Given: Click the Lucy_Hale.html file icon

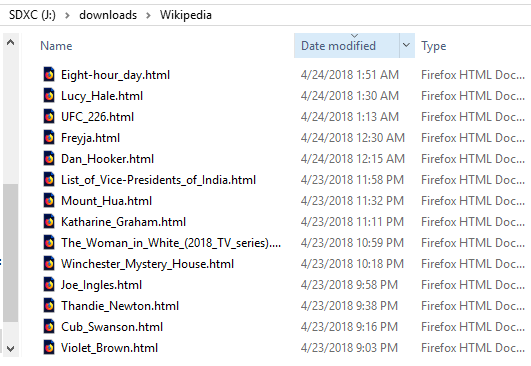Looking at the screenshot, I should [49, 95].
